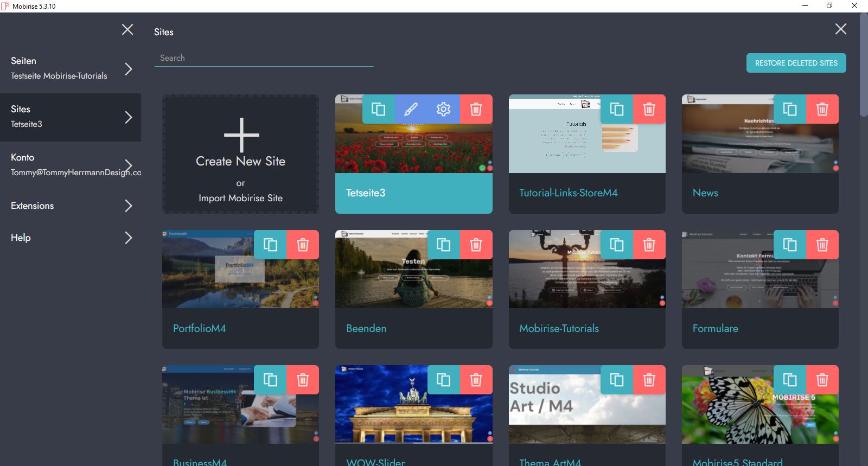The height and width of the screenshot is (466, 868).
Task: Click the duplicate icon on Tetseite3 card
Action: (379, 109)
